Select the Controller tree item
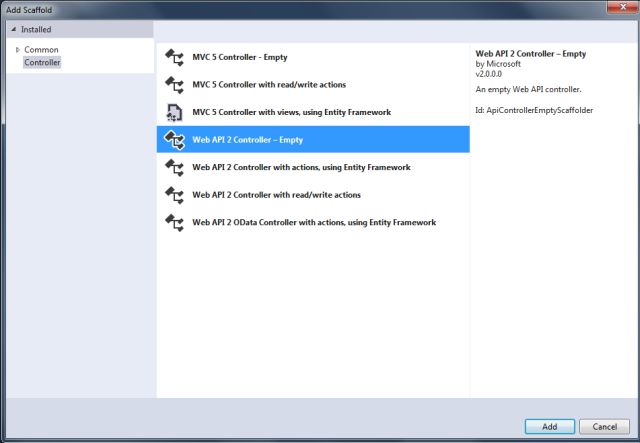This screenshot has width=640, height=443. [x=42, y=62]
